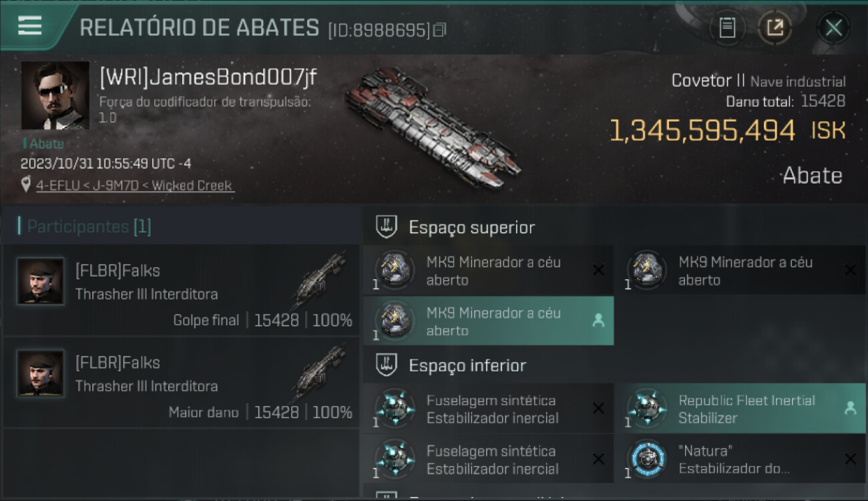Click the Abate label under portrait
The image size is (868, 501).
pyautogui.click(x=44, y=144)
